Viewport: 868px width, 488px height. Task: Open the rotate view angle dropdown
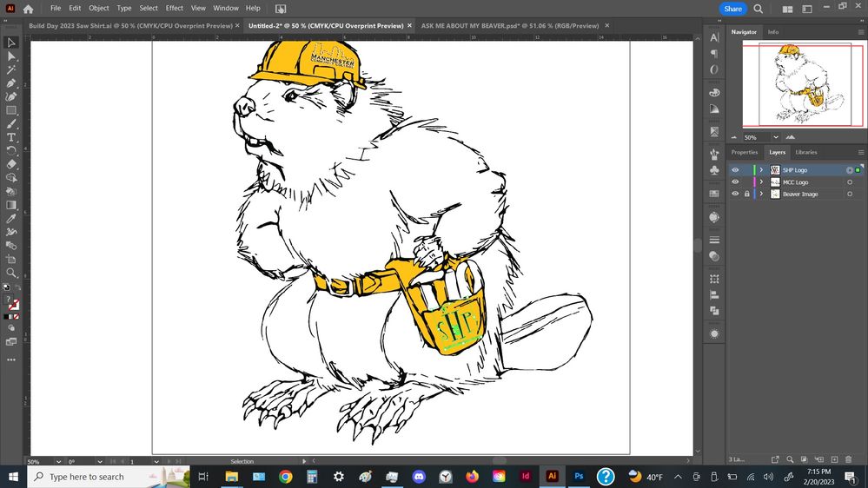[x=100, y=461]
